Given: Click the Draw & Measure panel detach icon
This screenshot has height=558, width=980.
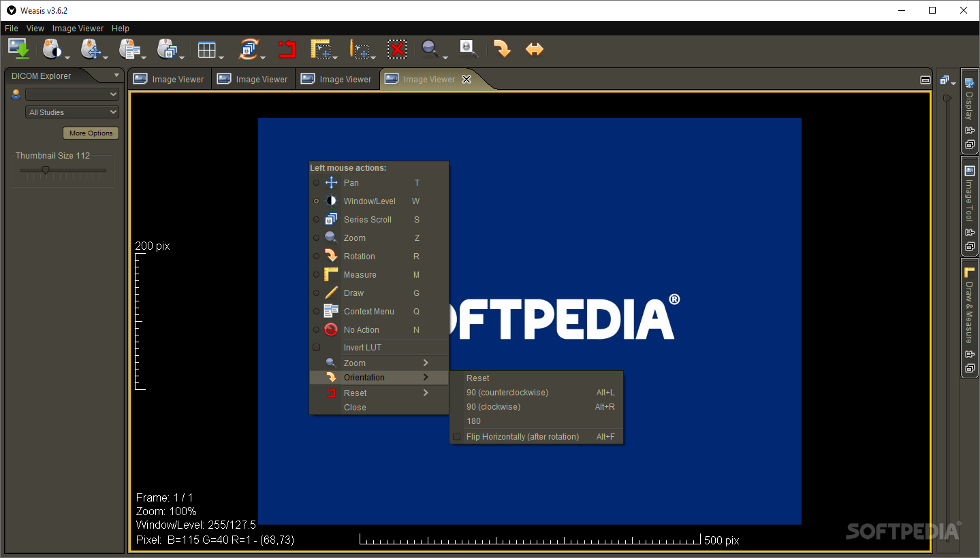Looking at the screenshot, I should pos(970,368).
